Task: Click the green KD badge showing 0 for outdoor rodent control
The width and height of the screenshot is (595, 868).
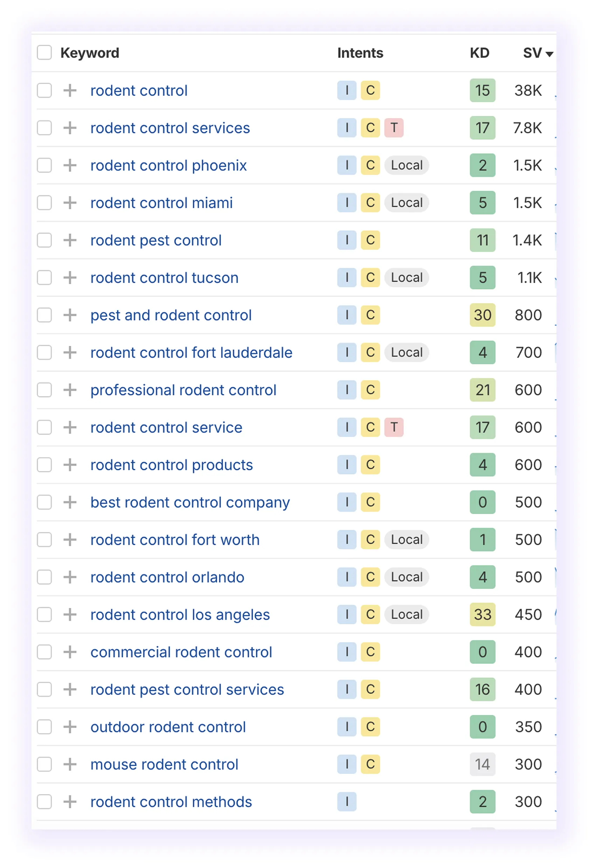Action: coord(482,727)
